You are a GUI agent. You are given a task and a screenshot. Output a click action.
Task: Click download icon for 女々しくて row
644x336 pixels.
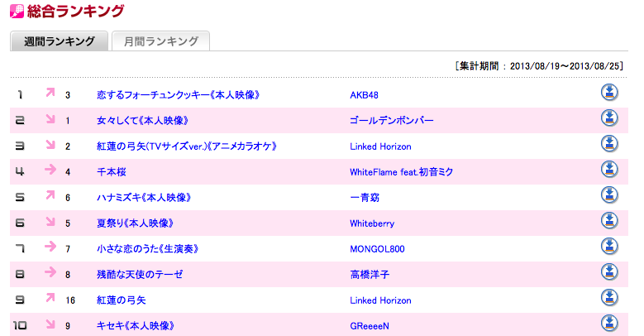(609, 118)
